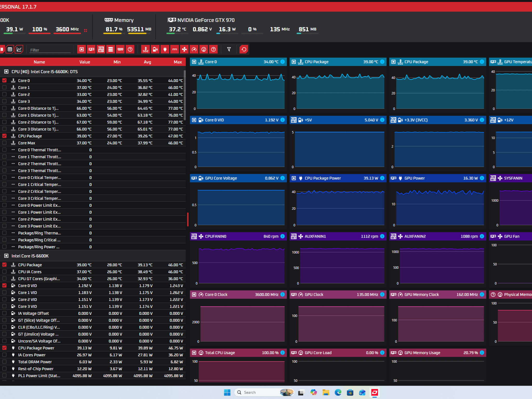Screen dimensions: 532x399
Task: Sort by the Value column header
Action: (x=85, y=62)
